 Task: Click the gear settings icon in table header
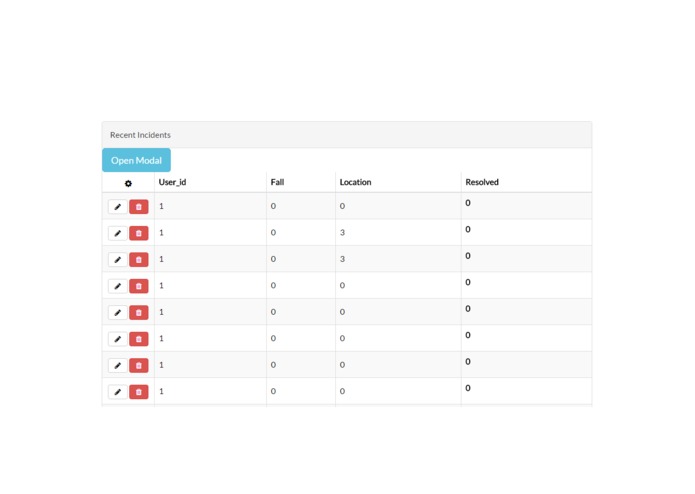point(128,183)
